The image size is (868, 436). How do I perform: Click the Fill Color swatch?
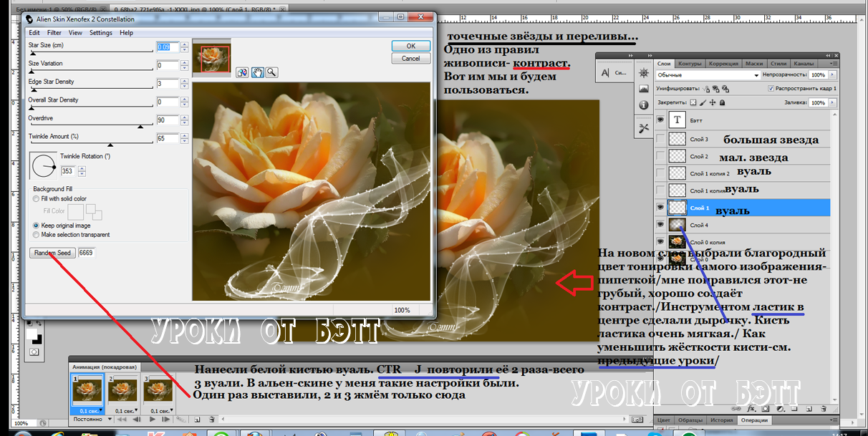tap(76, 211)
